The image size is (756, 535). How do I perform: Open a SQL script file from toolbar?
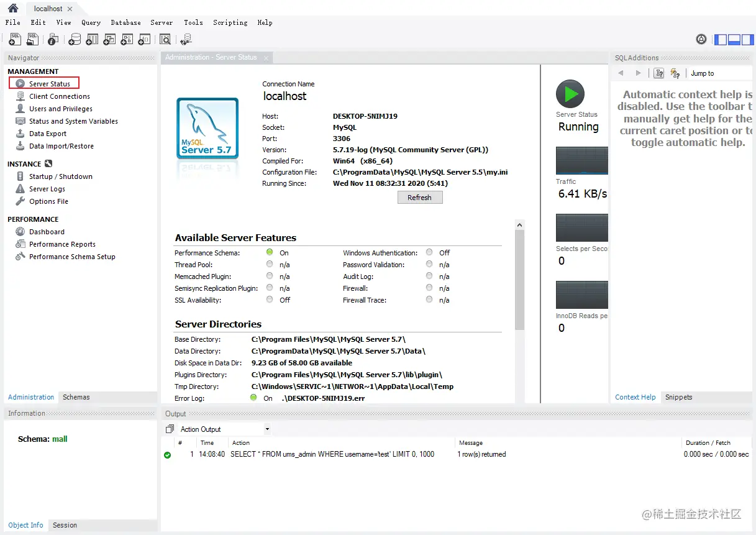pos(33,39)
